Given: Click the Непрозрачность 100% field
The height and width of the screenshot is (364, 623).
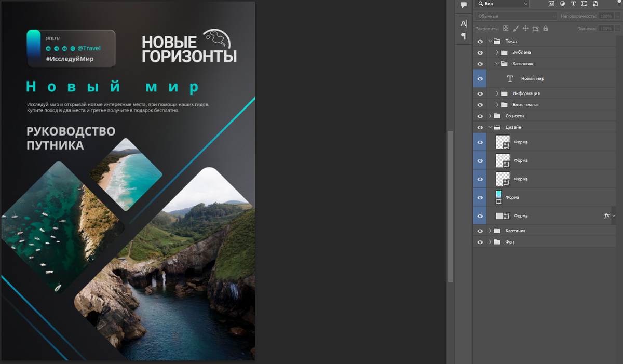Looking at the screenshot, I should click(x=606, y=16).
